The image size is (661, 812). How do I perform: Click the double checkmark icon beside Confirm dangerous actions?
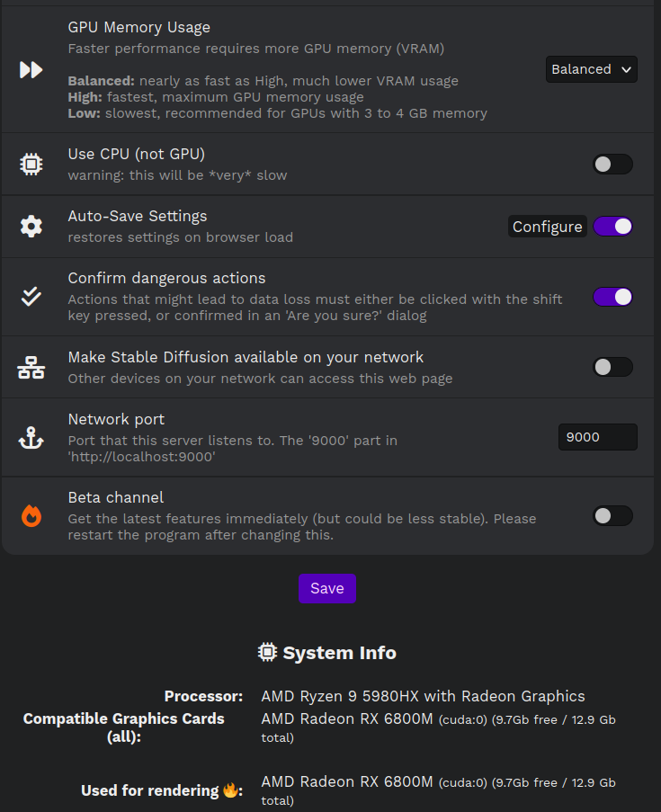coord(31,297)
